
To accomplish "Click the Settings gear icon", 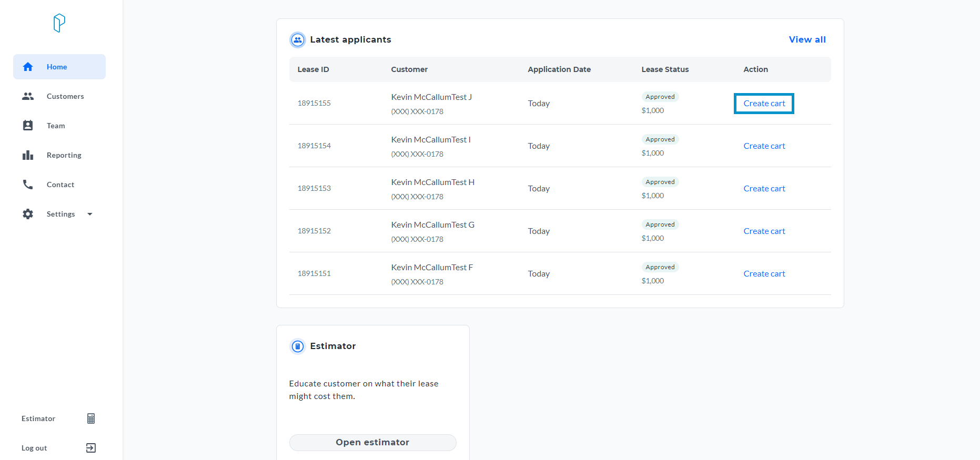I will tap(28, 214).
